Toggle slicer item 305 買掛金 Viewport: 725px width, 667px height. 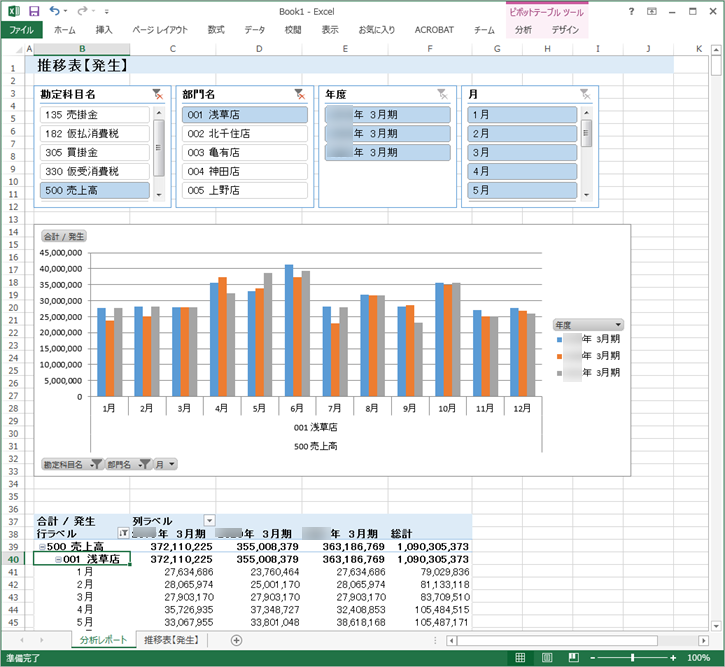click(95, 153)
